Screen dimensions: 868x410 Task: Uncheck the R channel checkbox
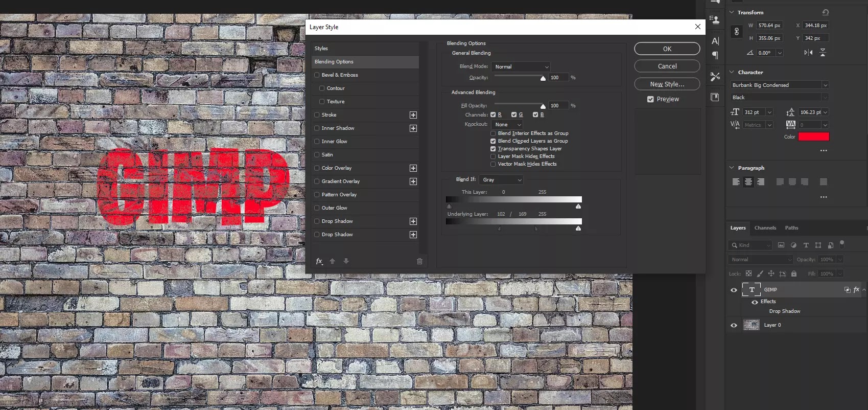(493, 115)
